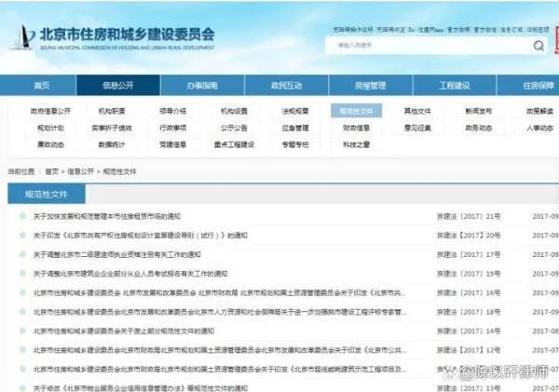Open notice about 加强我市建设工程评标专家管…
This screenshot has height=392, width=559.
click(220, 312)
